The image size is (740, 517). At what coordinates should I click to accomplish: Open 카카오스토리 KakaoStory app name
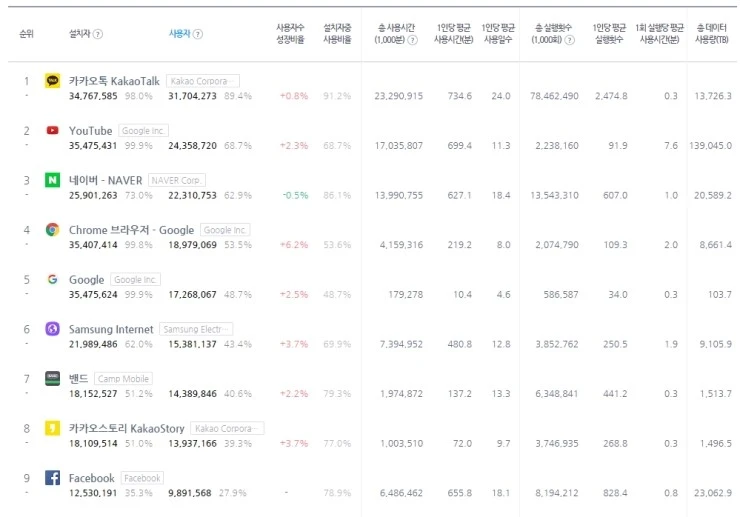point(126,428)
